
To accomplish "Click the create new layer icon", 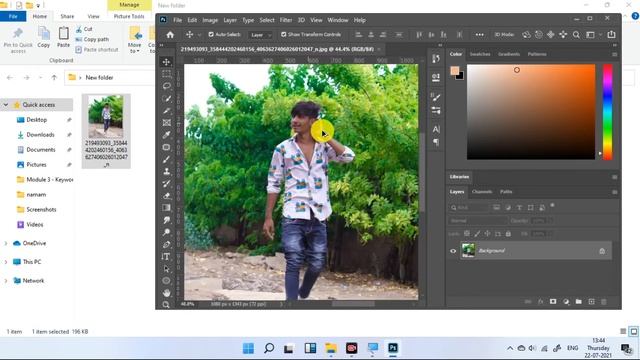I will coord(591,302).
